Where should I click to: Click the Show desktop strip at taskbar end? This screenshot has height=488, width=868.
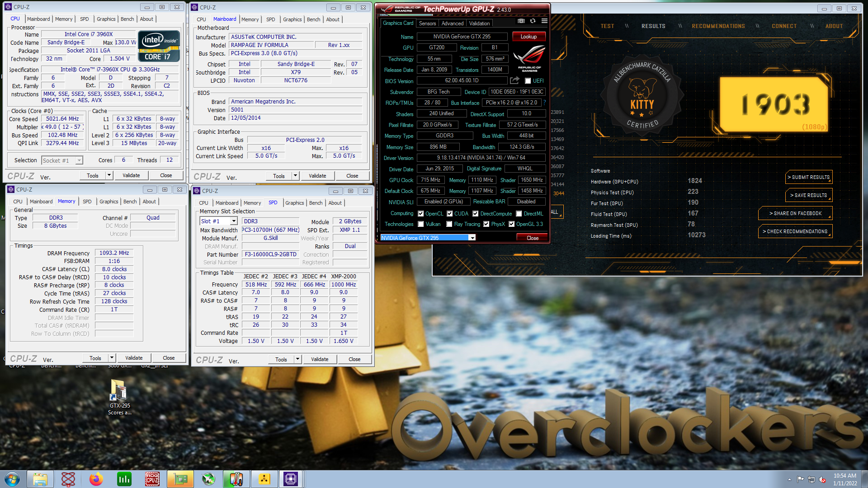point(864,479)
